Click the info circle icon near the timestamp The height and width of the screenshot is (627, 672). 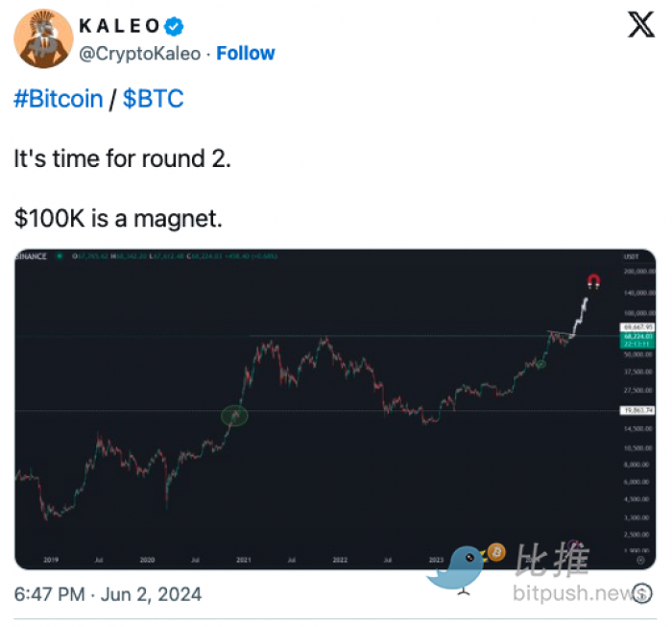click(x=642, y=593)
